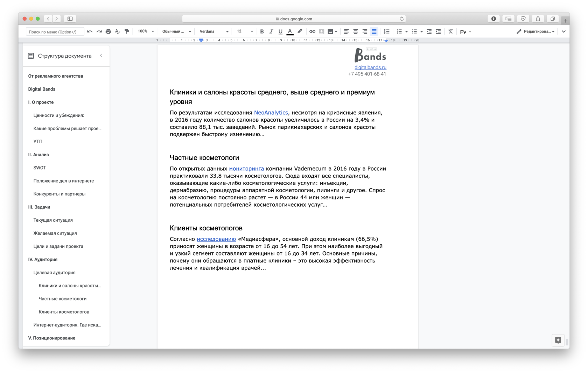Go to 'Целевая аудитория' outline entry
This screenshot has width=588, height=373.
point(54,273)
